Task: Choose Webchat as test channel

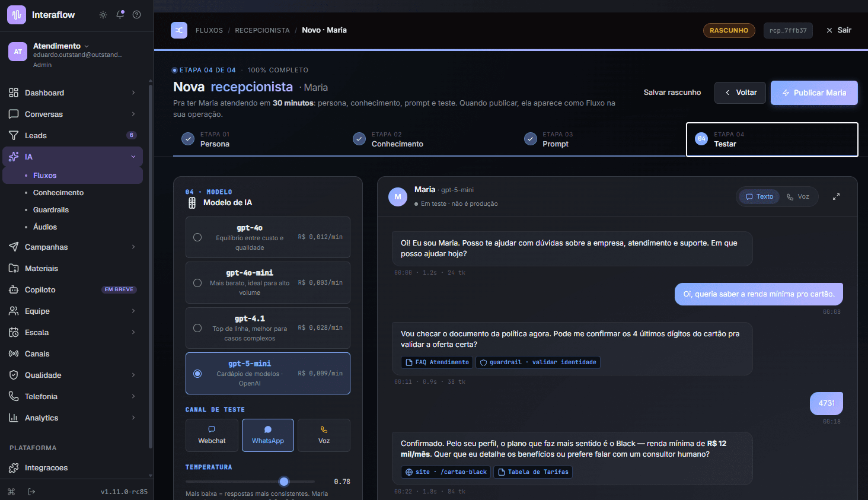Action: click(212, 435)
